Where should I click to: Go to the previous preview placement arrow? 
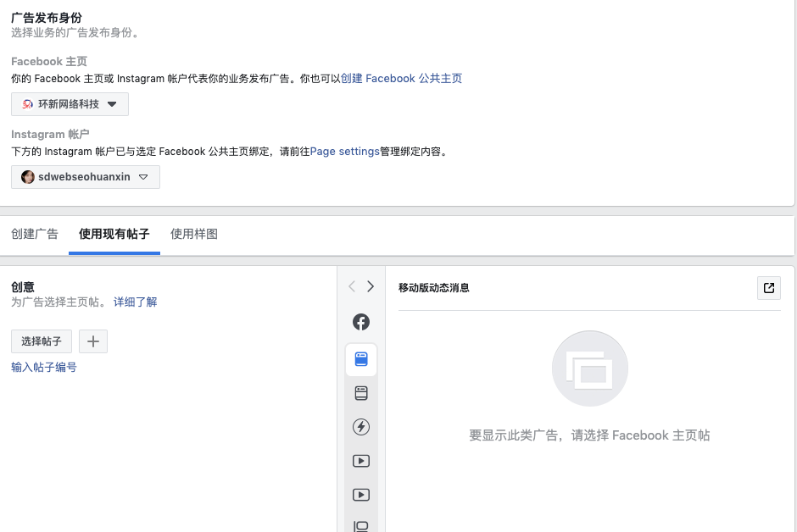(x=352, y=286)
